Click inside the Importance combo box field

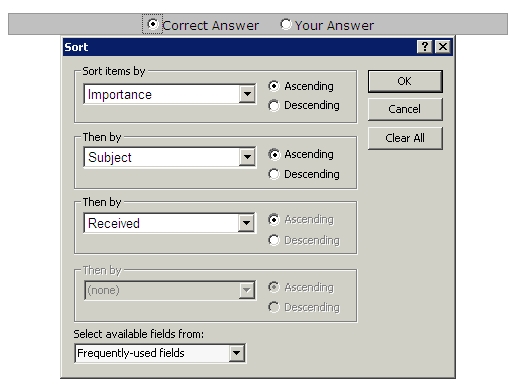click(162, 94)
